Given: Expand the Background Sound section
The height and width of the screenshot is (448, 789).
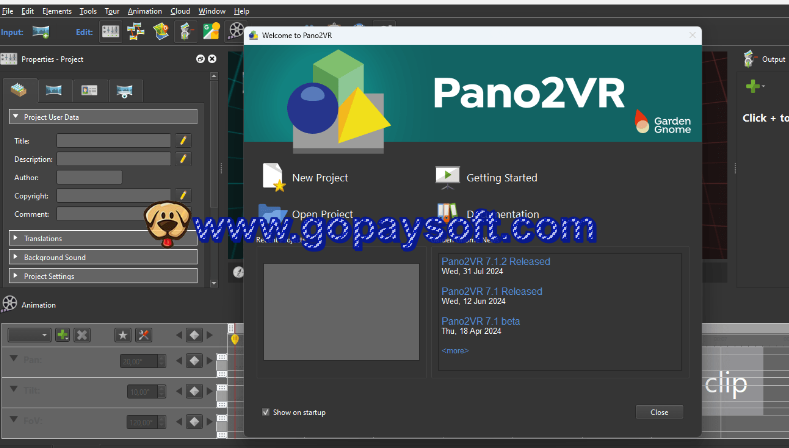Looking at the screenshot, I should coord(103,257).
